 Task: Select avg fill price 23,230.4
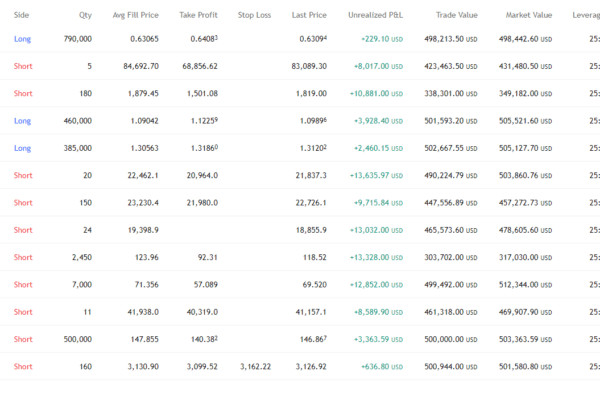(143, 203)
